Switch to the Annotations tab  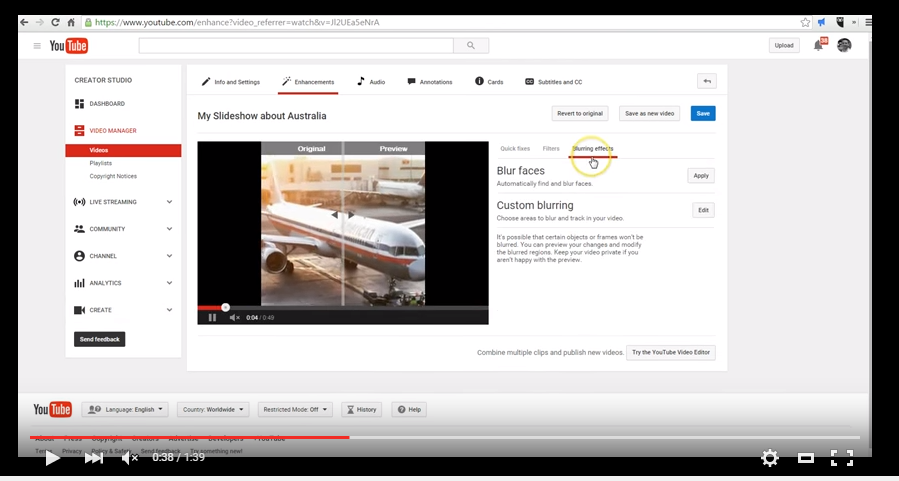429,82
